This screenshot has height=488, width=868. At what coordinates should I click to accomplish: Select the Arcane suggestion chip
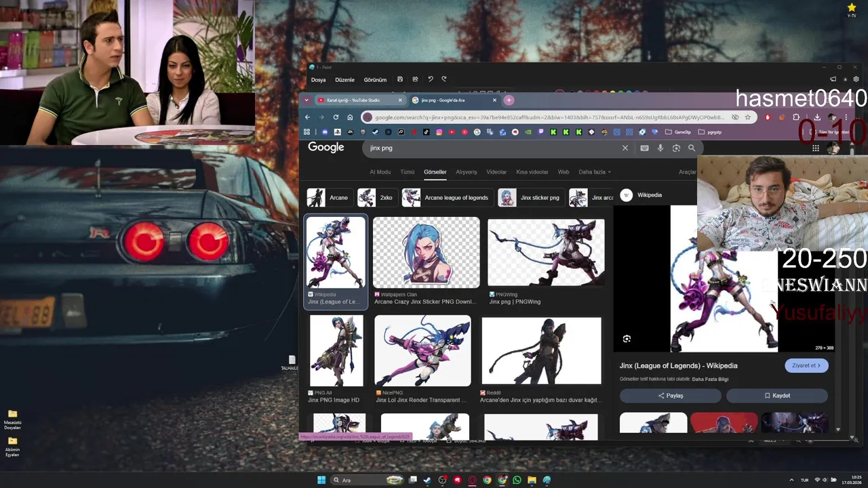click(329, 198)
